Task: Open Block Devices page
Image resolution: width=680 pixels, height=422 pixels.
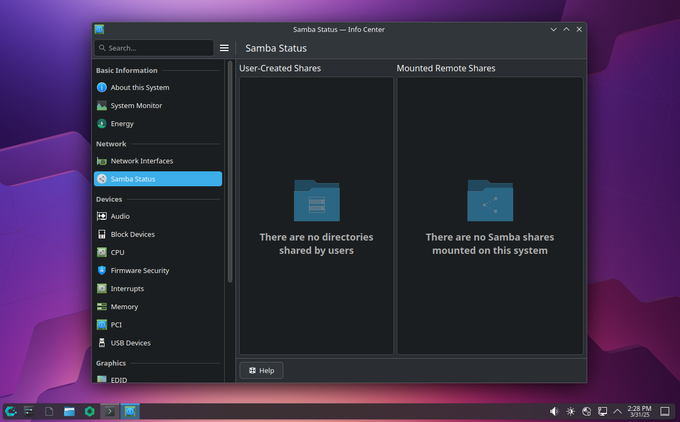Action: coord(158,235)
